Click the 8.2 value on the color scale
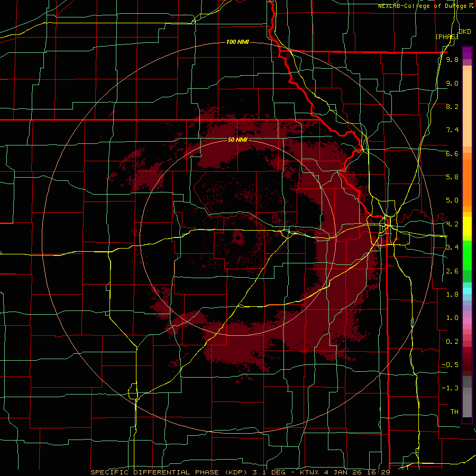 [x=452, y=106]
